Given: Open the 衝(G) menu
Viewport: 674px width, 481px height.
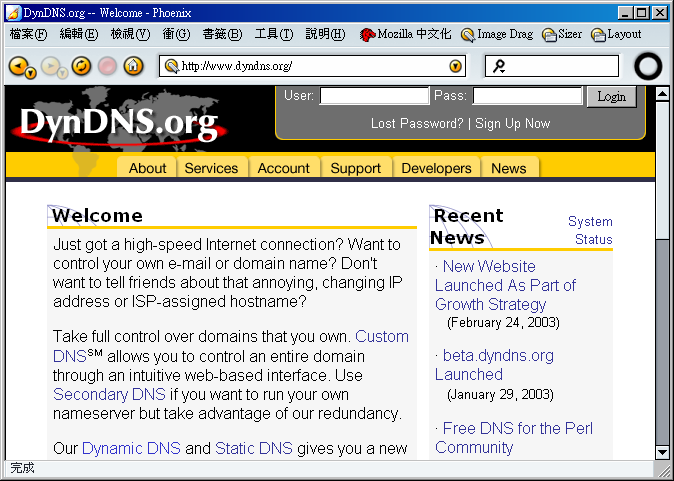Looking at the screenshot, I should [x=176, y=34].
